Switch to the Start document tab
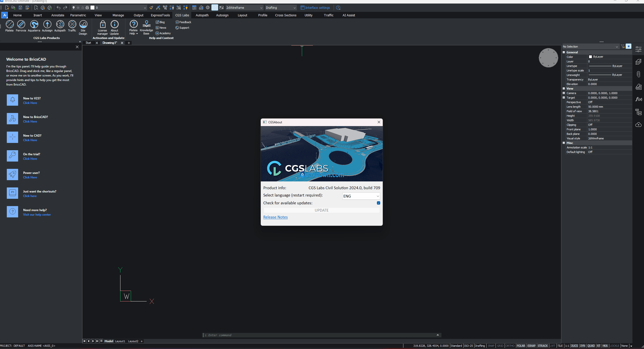644x349 pixels. point(88,43)
